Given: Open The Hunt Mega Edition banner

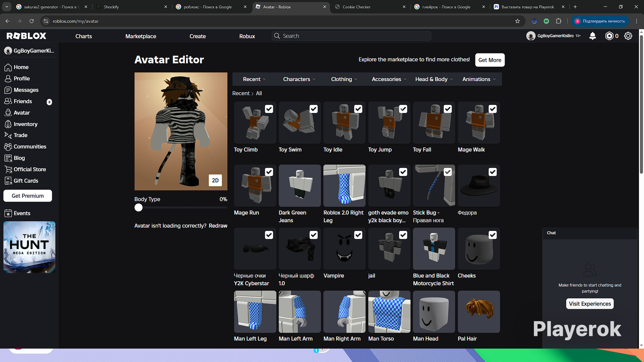Looking at the screenshot, I should click(29, 247).
